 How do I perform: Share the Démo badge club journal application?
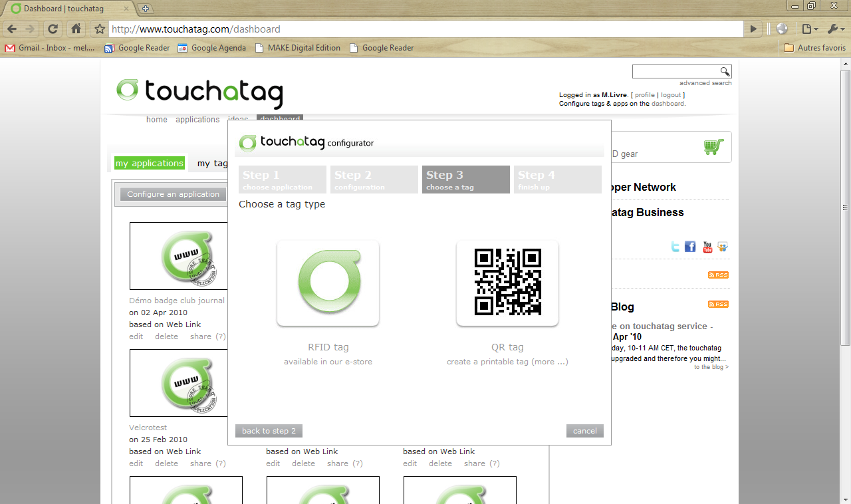201,336
